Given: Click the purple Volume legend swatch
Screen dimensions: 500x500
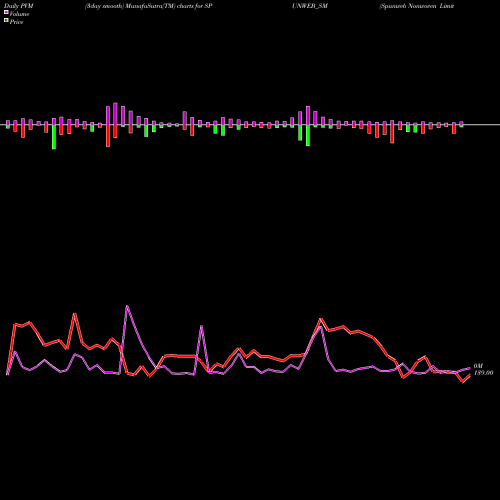Looking at the screenshot, I should (x=6, y=12).
